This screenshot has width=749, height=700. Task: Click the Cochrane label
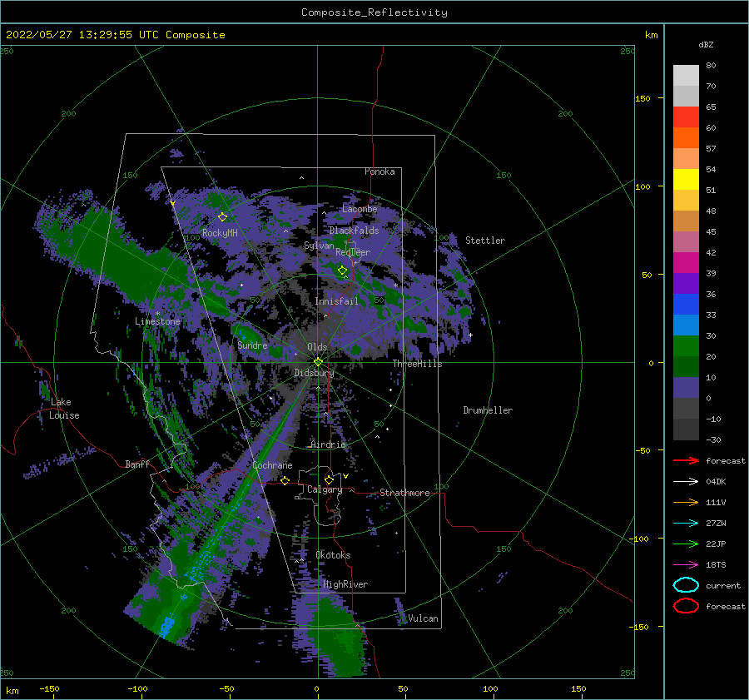tap(272, 465)
